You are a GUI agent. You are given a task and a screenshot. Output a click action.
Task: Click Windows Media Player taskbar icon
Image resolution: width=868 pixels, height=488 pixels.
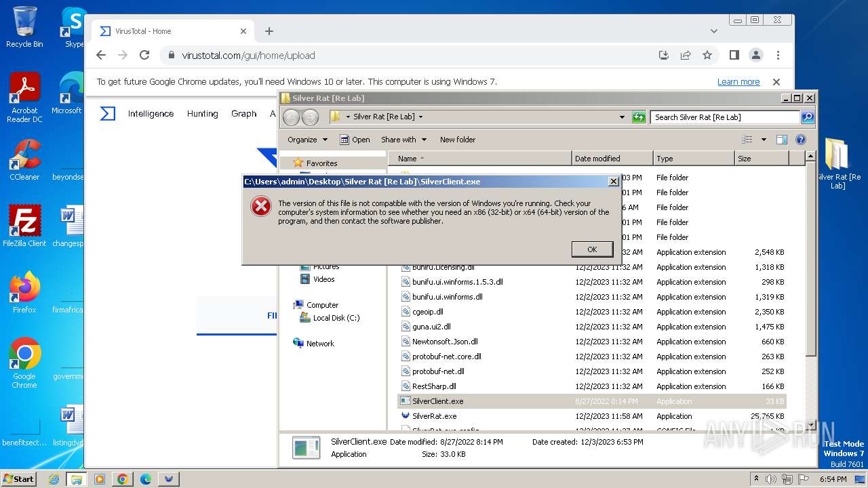pyautogui.click(x=99, y=479)
